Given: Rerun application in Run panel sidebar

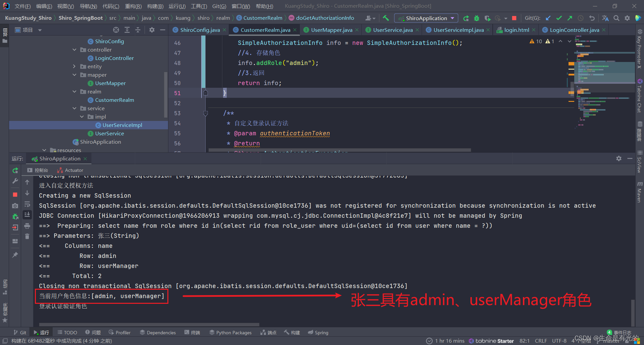Looking at the screenshot, I should pyautogui.click(x=15, y=170).
